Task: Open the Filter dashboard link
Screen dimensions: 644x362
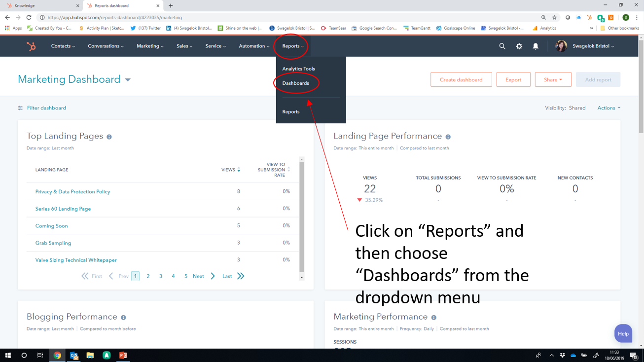Action: 42,108
